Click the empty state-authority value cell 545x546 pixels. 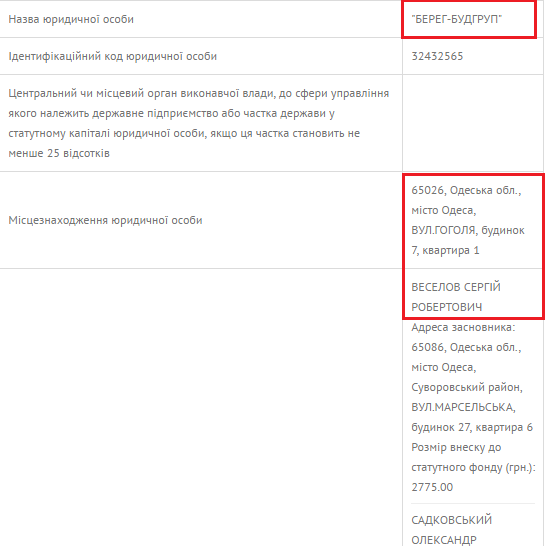pos(473,123)
